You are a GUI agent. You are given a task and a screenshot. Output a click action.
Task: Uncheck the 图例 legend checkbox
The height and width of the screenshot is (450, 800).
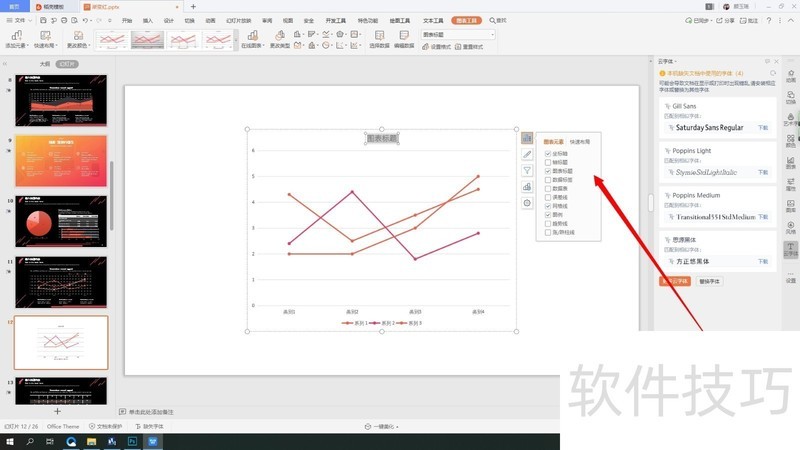pos(547,215)
